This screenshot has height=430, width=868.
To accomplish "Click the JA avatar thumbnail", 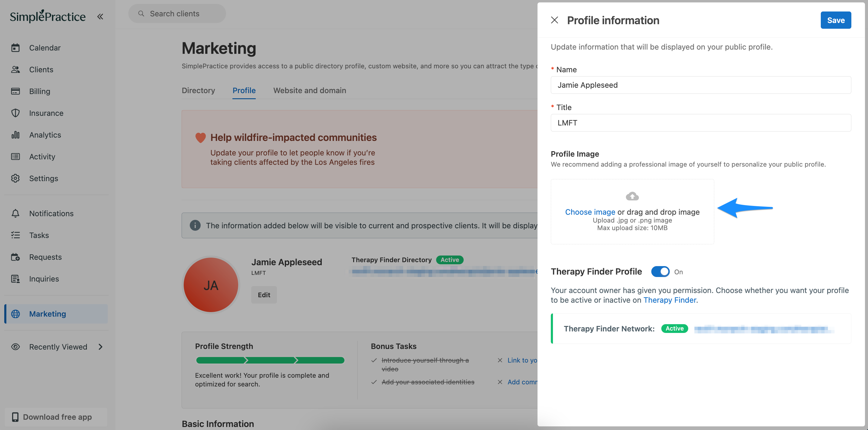I will 211,285.
